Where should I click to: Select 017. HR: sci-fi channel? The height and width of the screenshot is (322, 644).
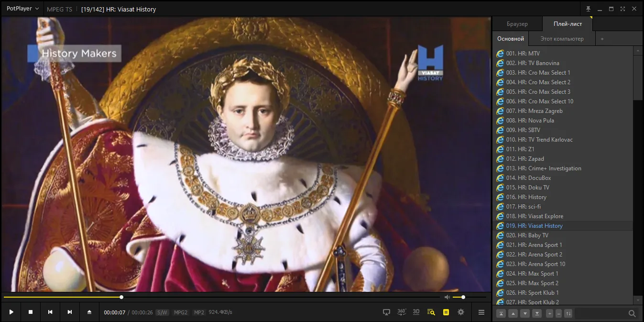click(x=563, y=206)
